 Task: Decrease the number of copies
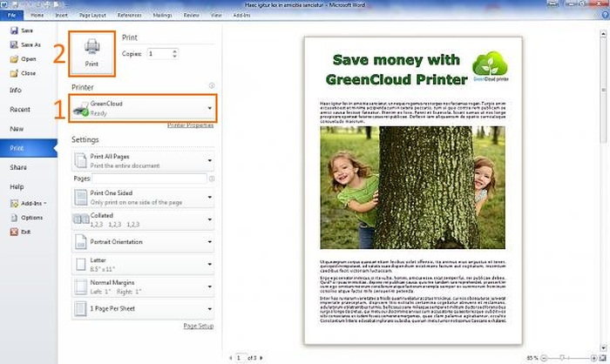click(174, 56)
